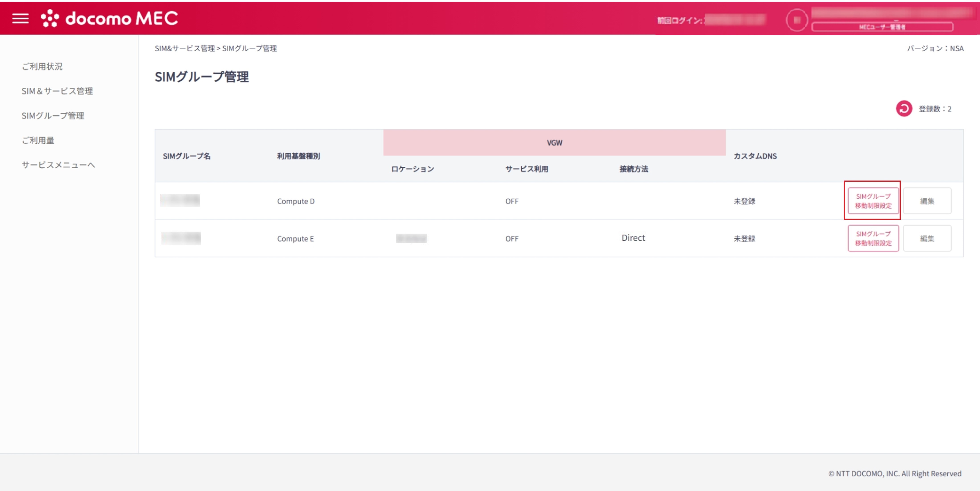Click the docomo MEC logo
980x491 pixels.
[x=110, y=18]
